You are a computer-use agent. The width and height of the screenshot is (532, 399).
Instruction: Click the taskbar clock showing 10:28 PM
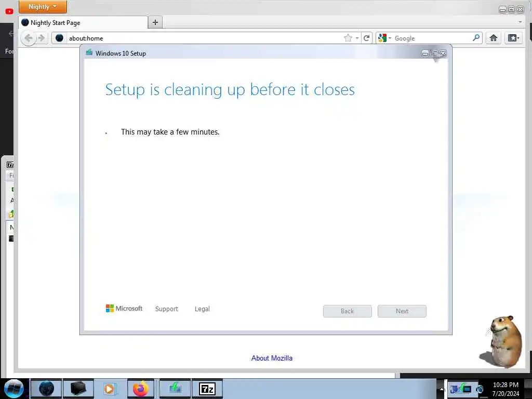[506, 389]
